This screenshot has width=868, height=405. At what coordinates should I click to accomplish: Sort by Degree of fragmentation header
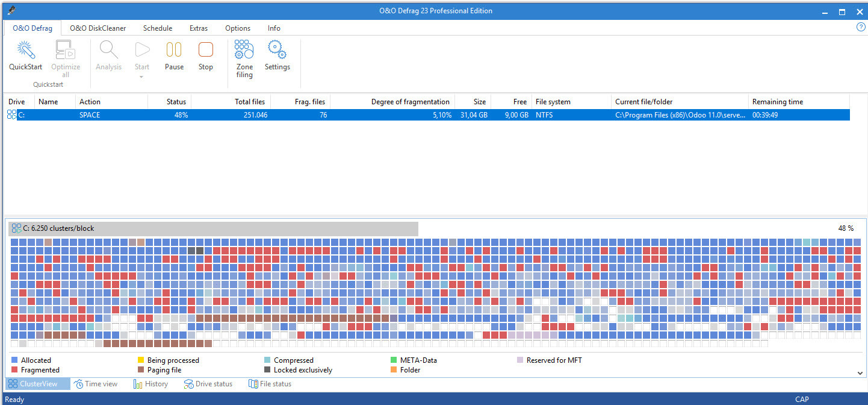393,102
